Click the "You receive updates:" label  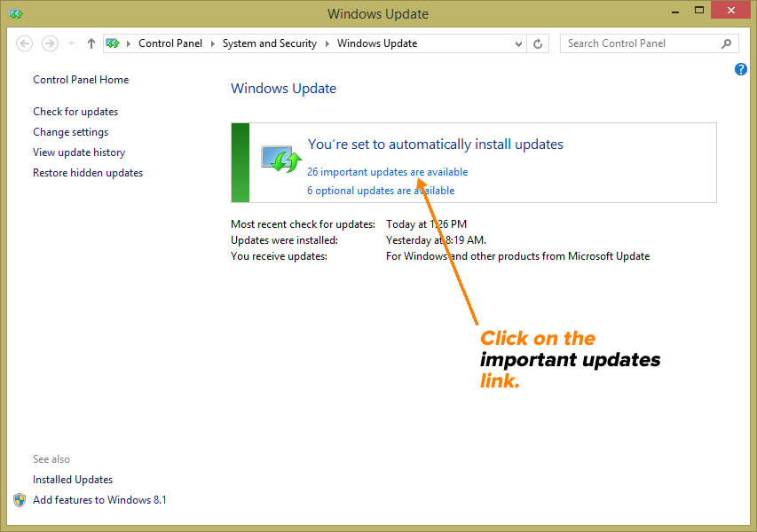coord(279,256)
